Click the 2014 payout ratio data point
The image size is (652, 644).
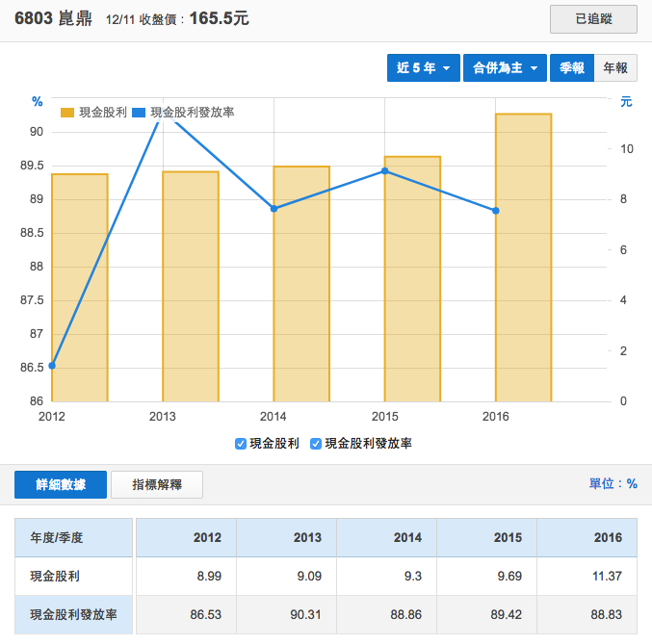pyautogui.click(x=274, y=208)
